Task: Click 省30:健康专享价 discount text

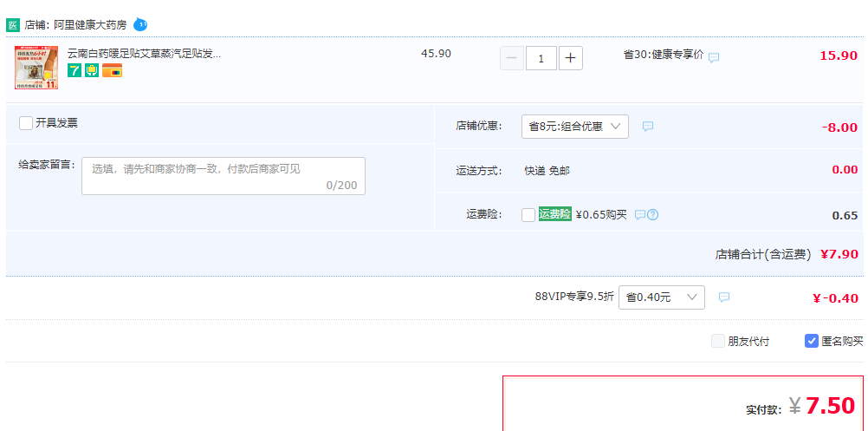Action: click(x=664, y=55)
